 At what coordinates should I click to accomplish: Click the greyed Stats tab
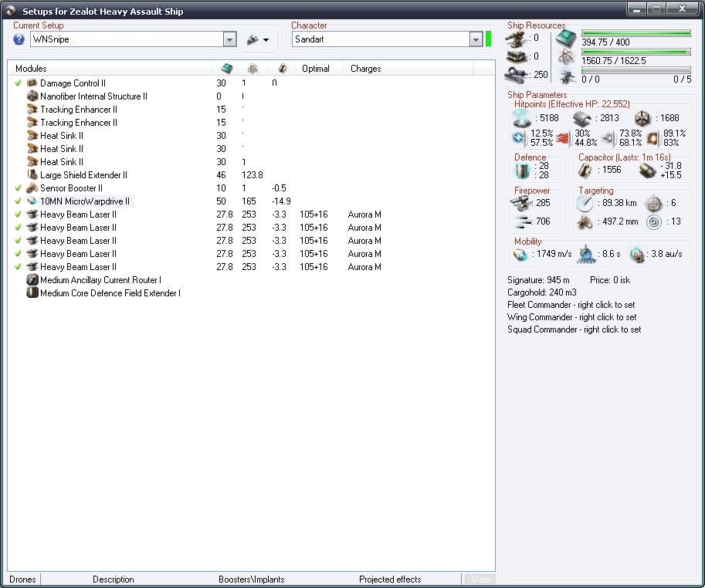click(x=480, y=579)
